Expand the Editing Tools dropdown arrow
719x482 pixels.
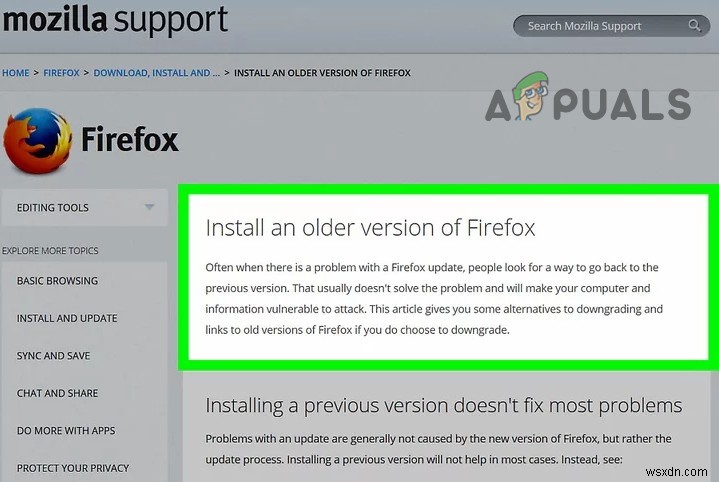coord(149,207)
